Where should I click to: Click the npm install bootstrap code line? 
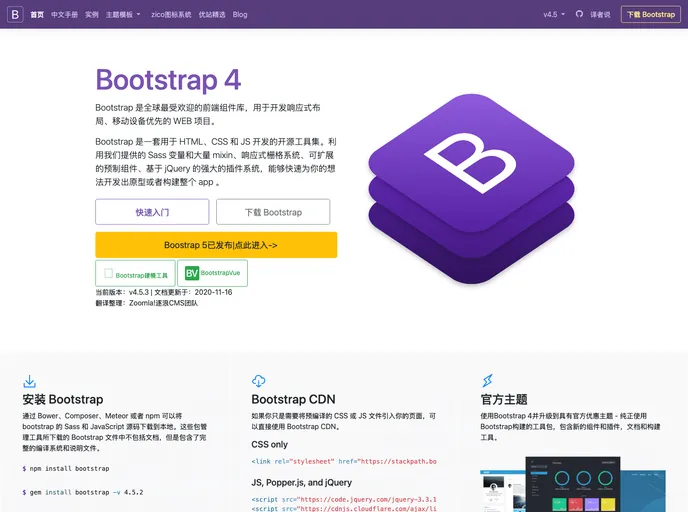(x=66, y=469)
